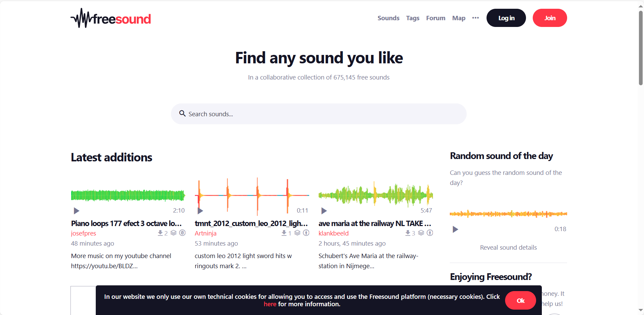Reveal sound details for random sound
The width and height of the screenshot is (644, 315).
point(508,248)
